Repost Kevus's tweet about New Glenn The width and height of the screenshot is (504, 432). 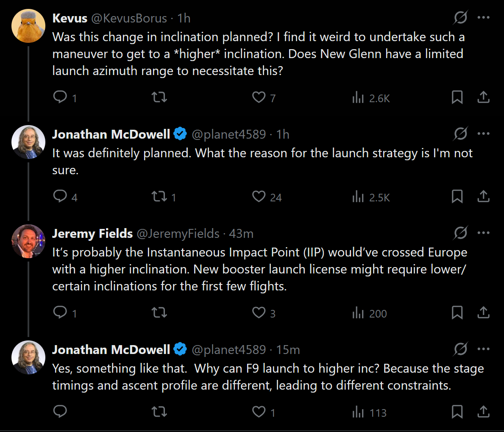pos(159,98)
